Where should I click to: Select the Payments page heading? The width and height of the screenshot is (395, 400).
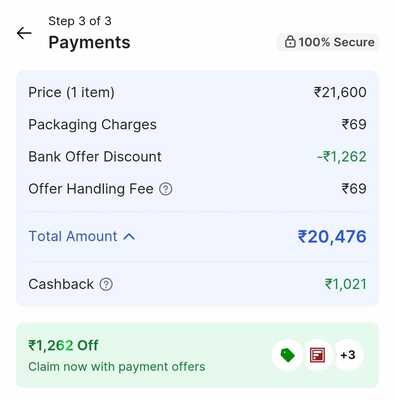click(89, 43)
